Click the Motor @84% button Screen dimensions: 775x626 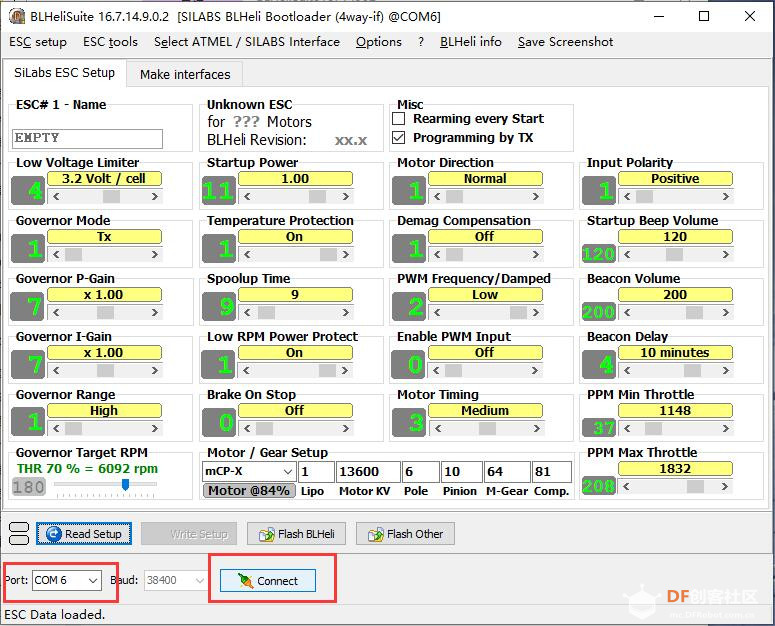[x=249, y=490]
